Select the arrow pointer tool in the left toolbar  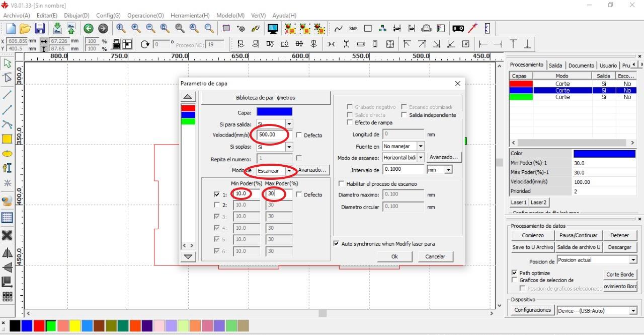pyautogui.click(x=7, y=63)
